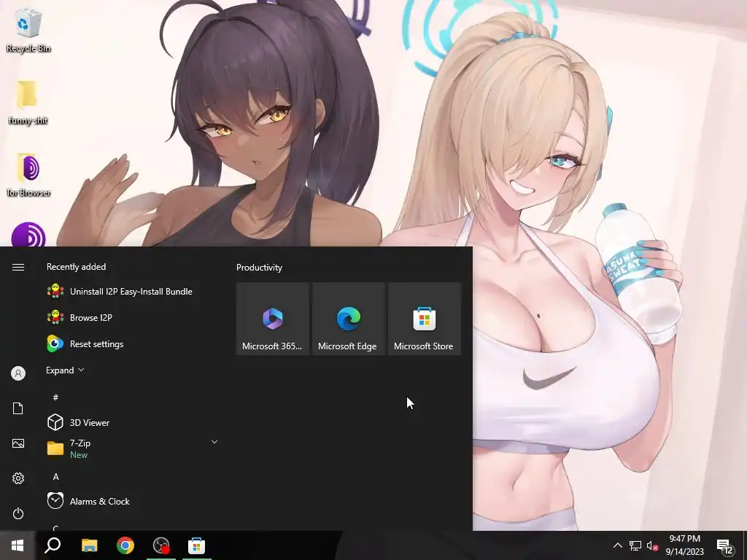Screen dimensions: 747x560
Task: Select the Tor Browser desktop folder icon
Action: 28,174
